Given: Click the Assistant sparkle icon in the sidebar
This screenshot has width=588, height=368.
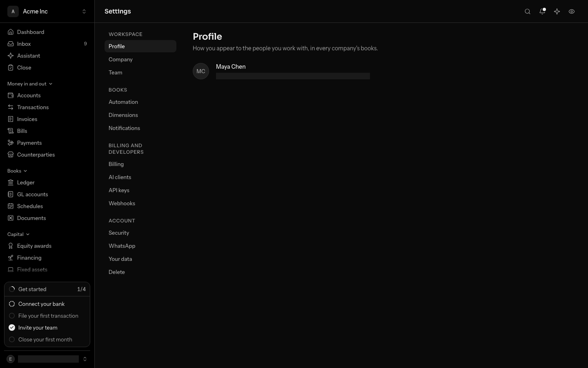Looking at the screenshot, I should tap(11, 56).
